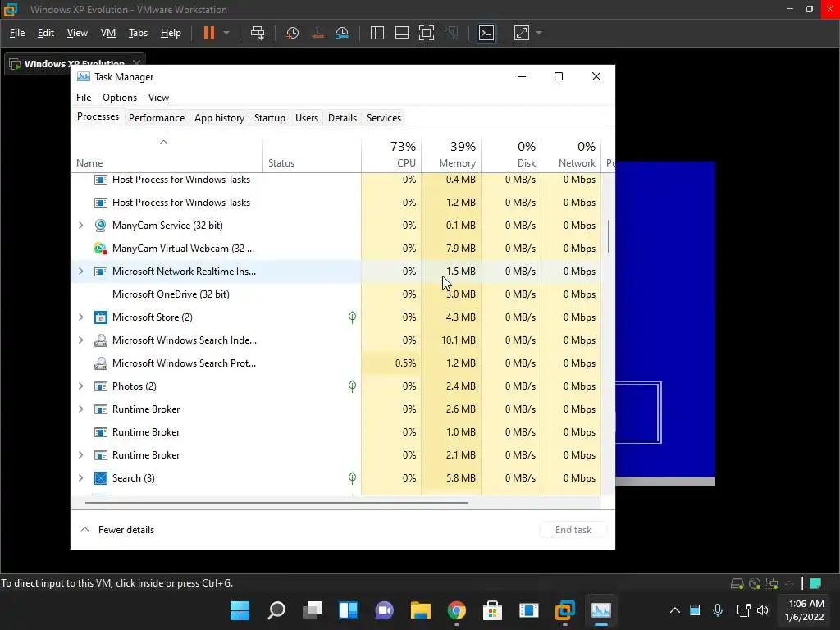The height and width of the screenshot is (630, 840).
Task: Open Task Manager File menu
Action: coord(84,98)
